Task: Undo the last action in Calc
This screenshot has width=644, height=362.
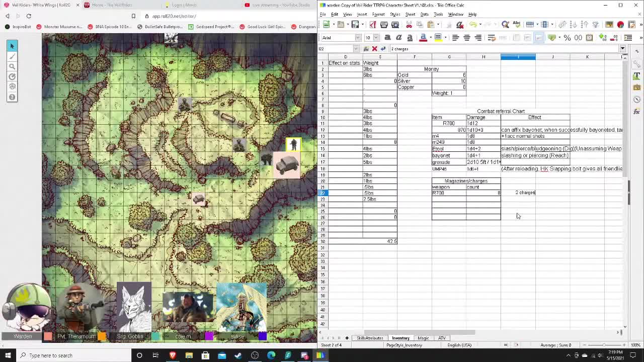Action: click(x=473, y=24)
